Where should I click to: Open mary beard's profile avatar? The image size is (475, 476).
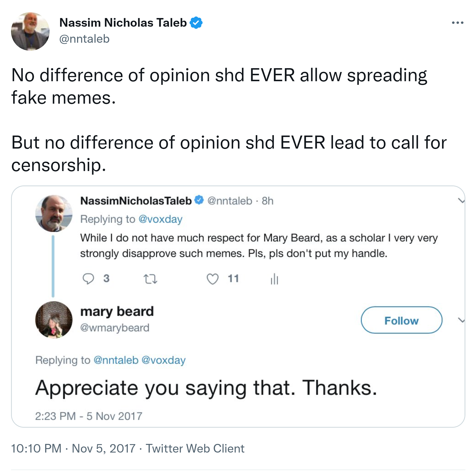click(54, 320)
